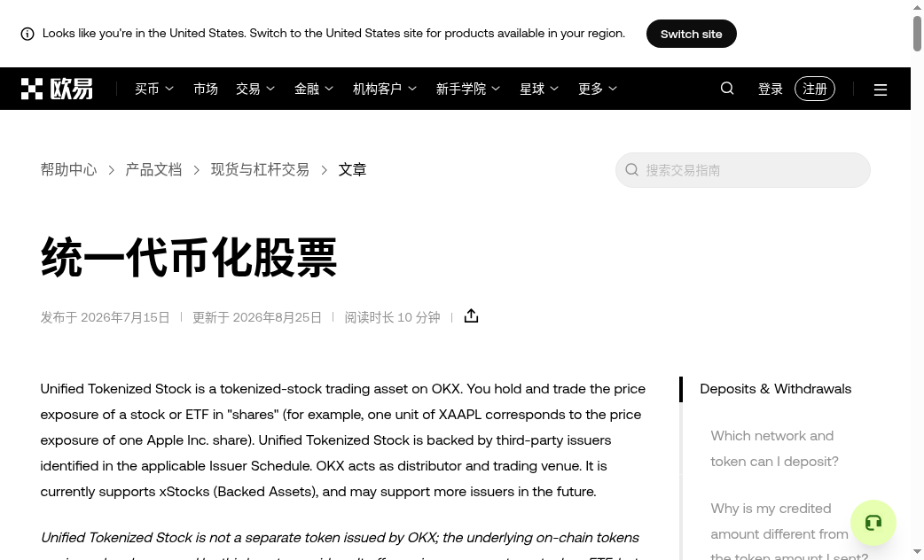Viewport: 924px width, 560px height.
Task: Click the 阅读时长 10 分钟 text
Action: [x=393, y=317]
